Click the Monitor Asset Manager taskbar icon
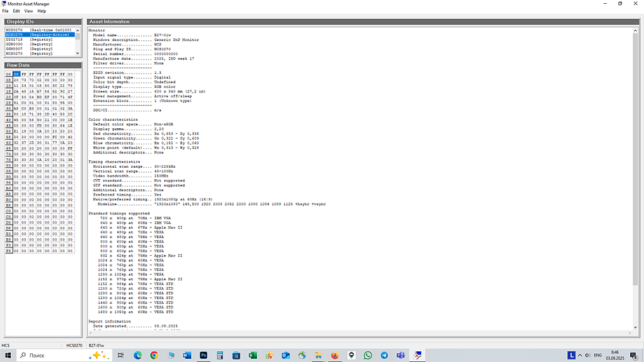 click(418, 355)
